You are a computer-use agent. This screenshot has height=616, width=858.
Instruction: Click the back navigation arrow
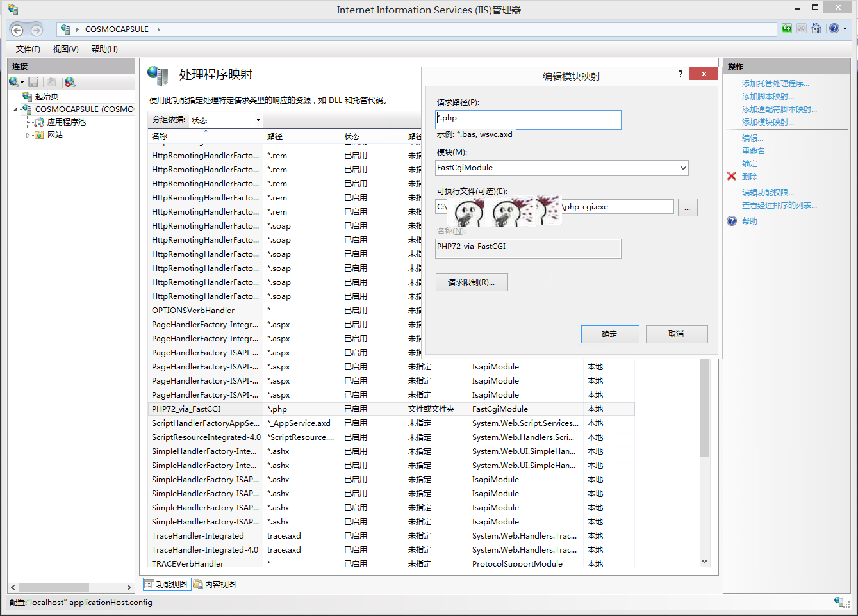pyautogui.click(x=17, y=29)
